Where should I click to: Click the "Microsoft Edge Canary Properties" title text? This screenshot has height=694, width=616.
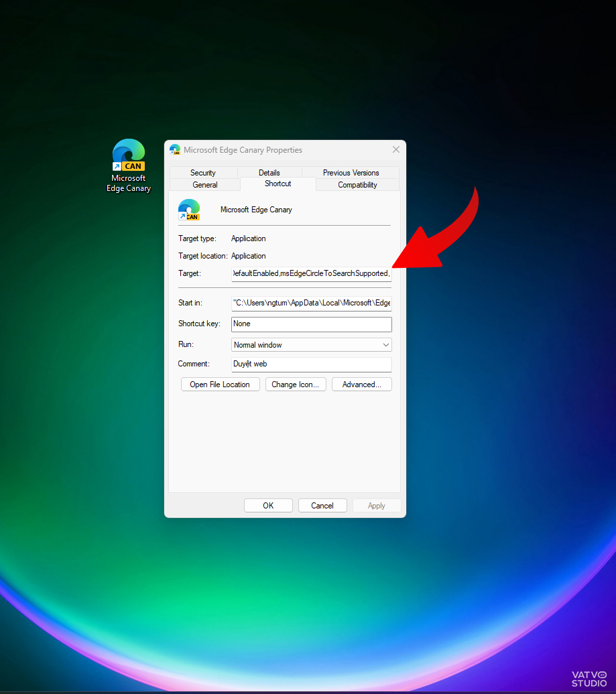coord(243,150)
